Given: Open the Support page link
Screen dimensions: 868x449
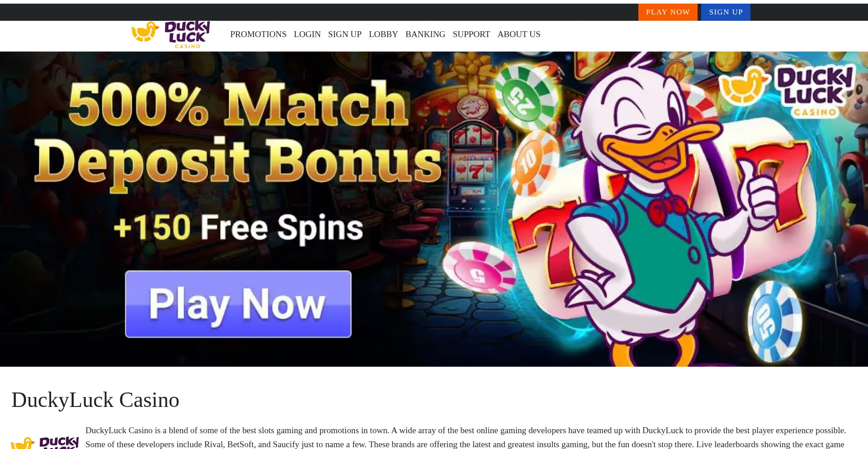Looking at the screenshot, I should [472, 34].
